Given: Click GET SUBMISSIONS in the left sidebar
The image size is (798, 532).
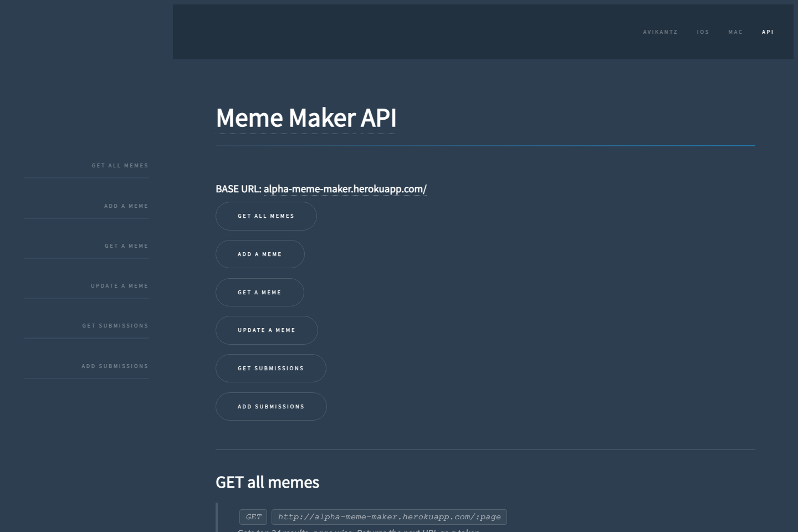Looking at the screenshot, I should point(115,325).
